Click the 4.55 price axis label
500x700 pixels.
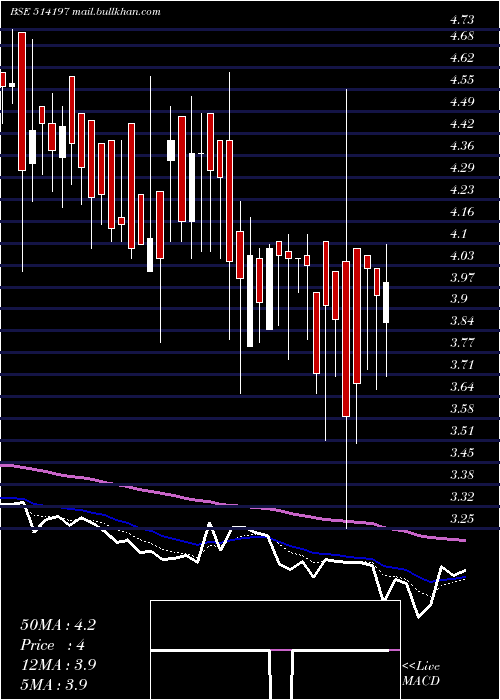[462, 80]
